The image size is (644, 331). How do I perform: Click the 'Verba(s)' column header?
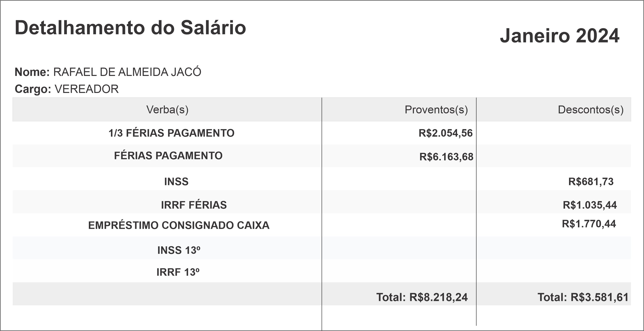coord(167,110)
